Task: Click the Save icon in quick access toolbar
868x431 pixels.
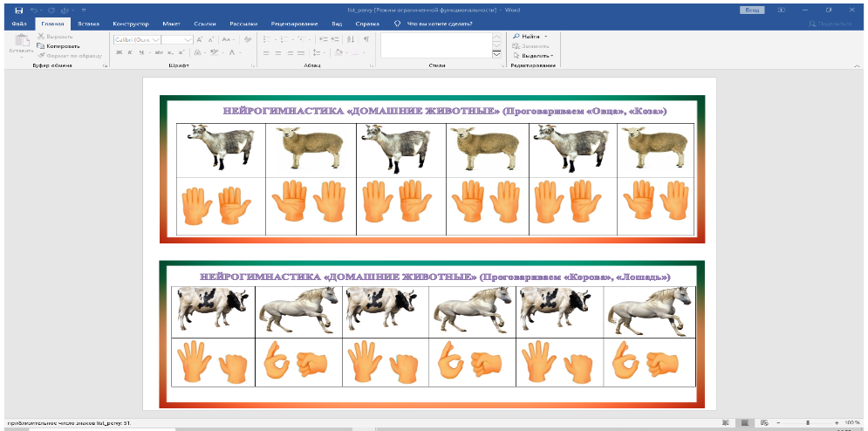Action: [x=18, y=10]
